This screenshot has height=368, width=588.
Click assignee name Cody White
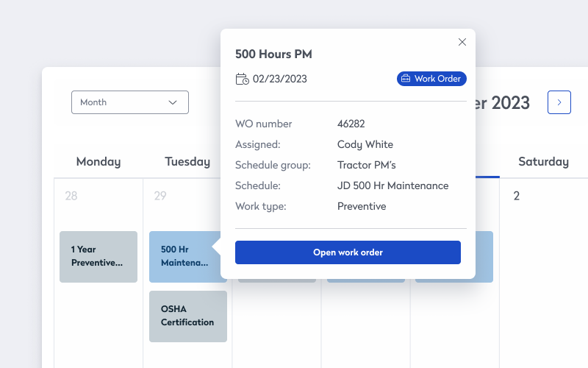click(365, 144)
